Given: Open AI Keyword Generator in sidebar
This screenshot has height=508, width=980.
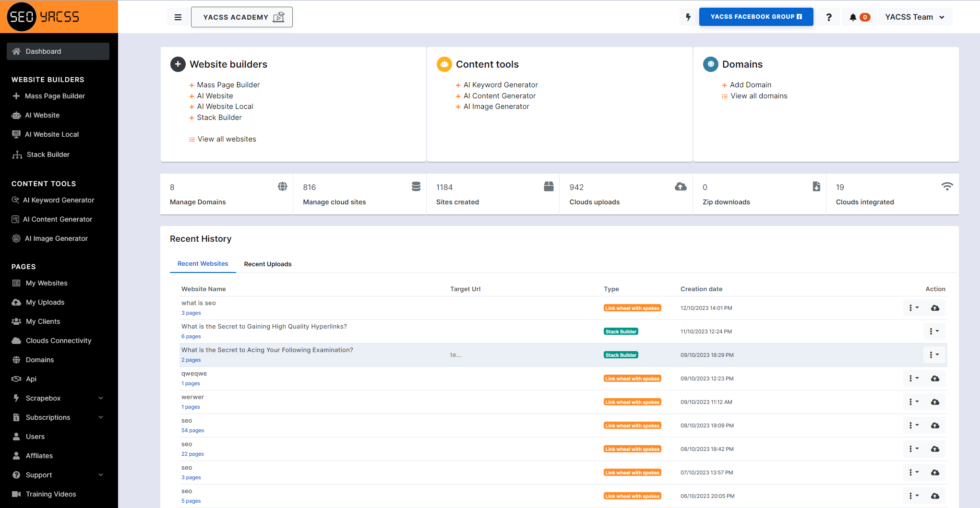Looking at the screenshot, I should pos(58,200).
